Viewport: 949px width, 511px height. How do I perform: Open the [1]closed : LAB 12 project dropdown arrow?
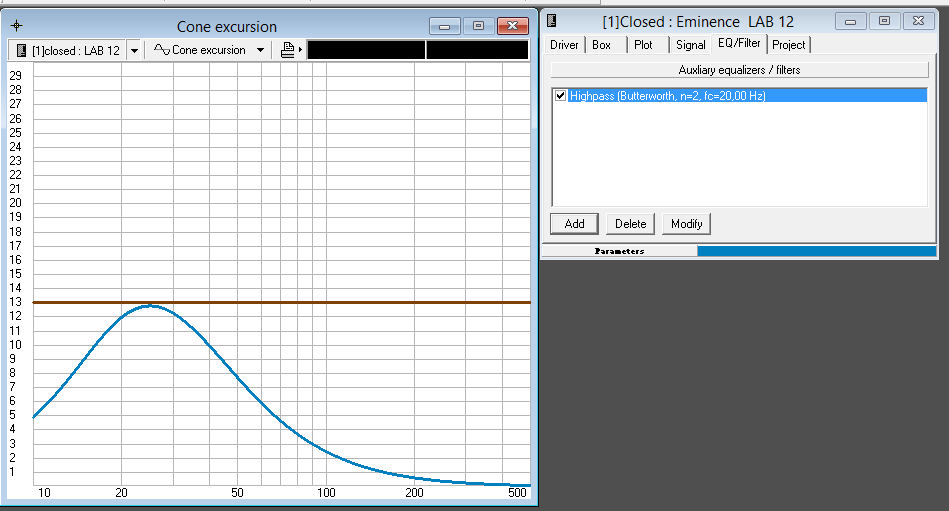coord(134,50)
